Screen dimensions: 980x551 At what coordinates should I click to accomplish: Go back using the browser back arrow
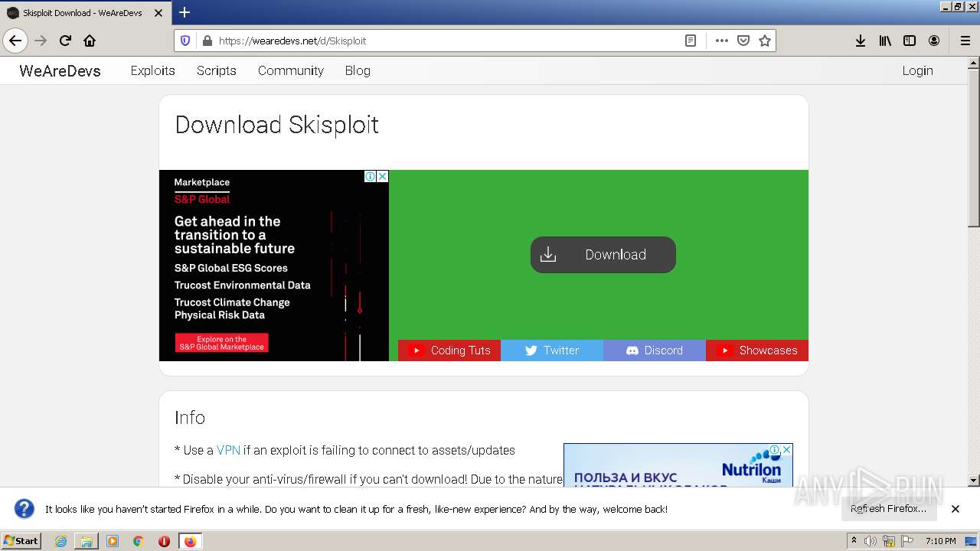(x=15, y=41)
